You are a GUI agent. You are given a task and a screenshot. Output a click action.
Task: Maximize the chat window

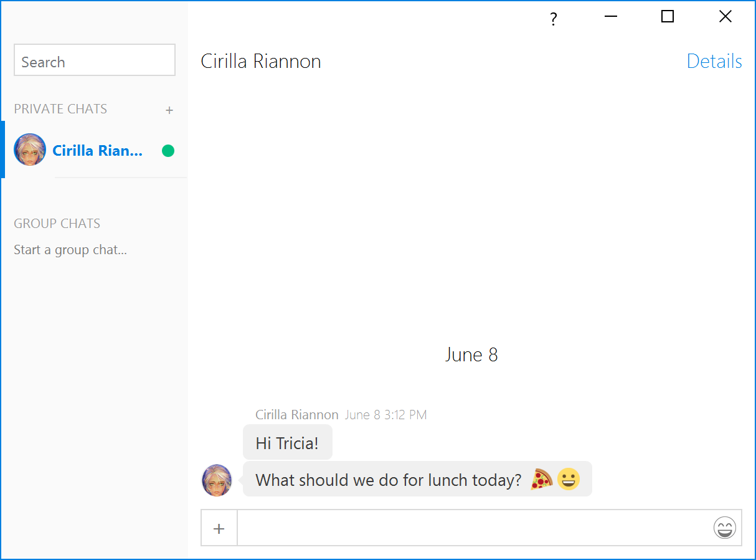tap(668, 17)
